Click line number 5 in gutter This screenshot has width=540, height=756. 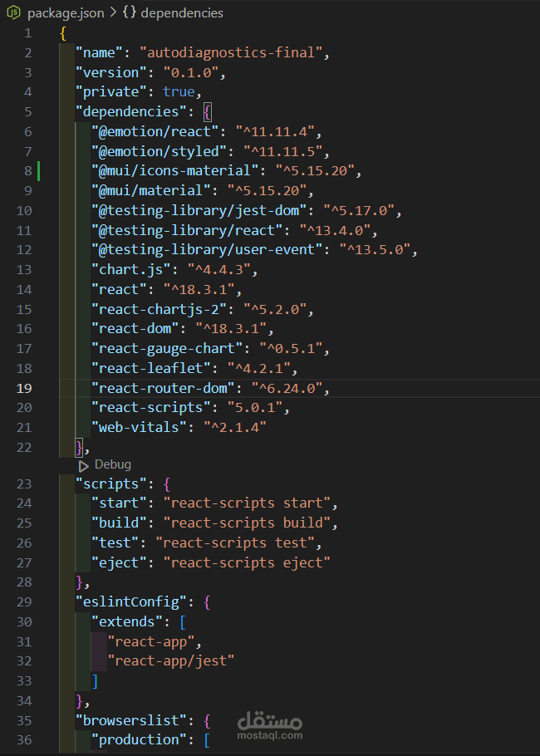pyautogui.click(x=28, y=112)
